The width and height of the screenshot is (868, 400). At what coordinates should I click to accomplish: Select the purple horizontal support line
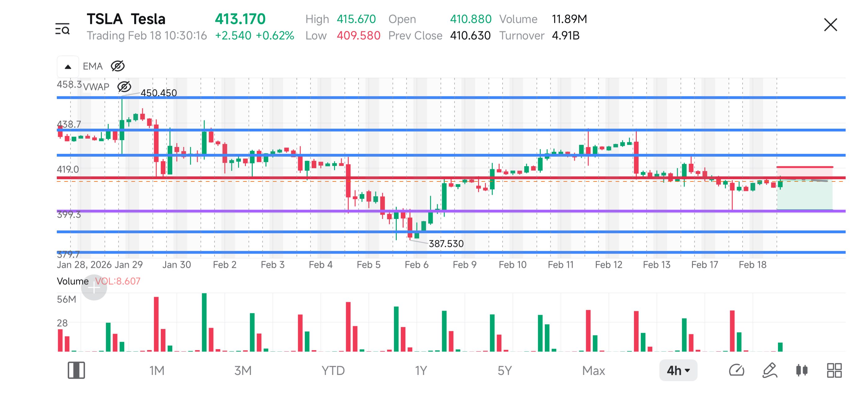451,211
